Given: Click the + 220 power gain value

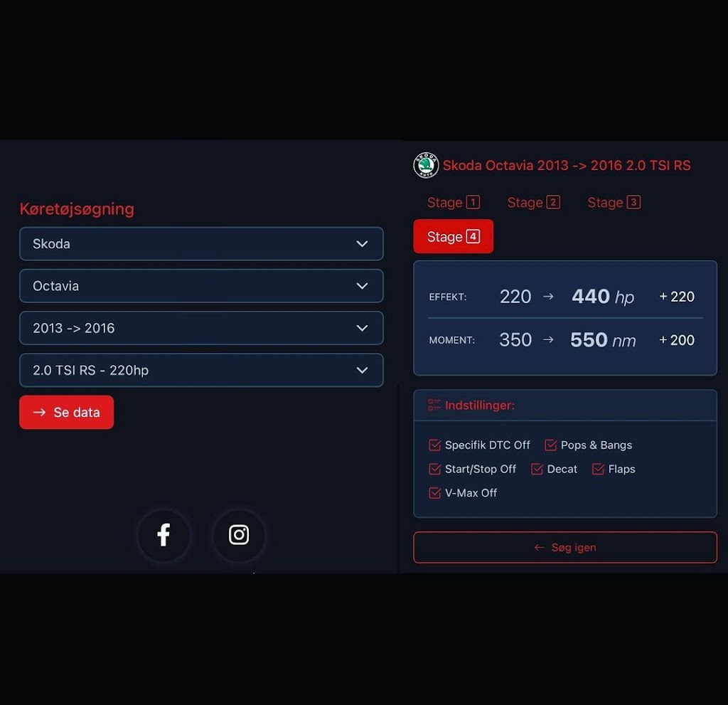Looking at the screenshot, I should tap(677, 297).
